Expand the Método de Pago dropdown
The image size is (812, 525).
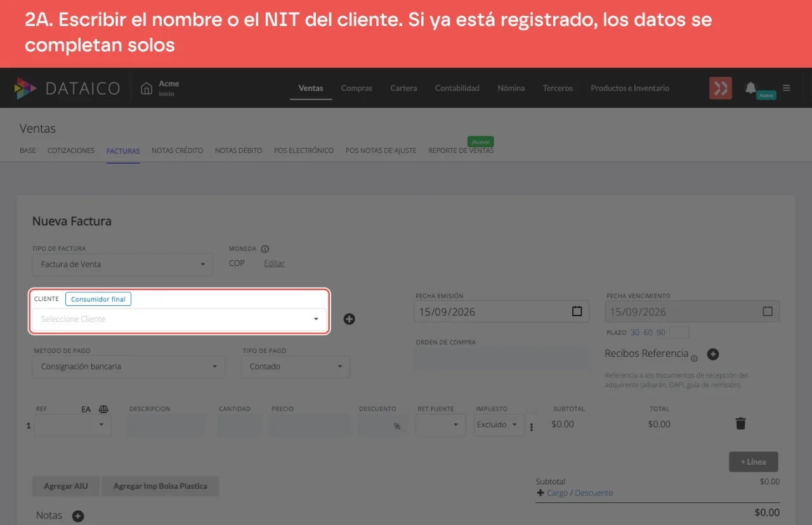pyautogui.click(x=128, y=366)
